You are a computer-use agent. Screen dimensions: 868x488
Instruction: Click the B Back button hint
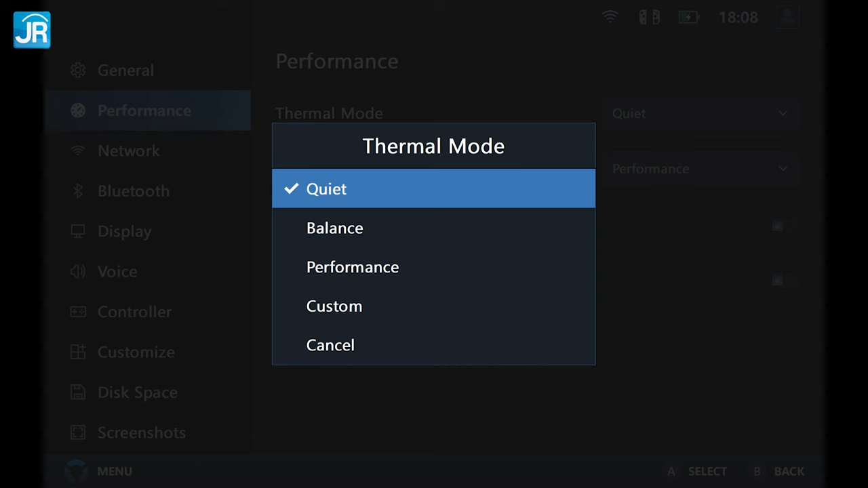(778, 471)
